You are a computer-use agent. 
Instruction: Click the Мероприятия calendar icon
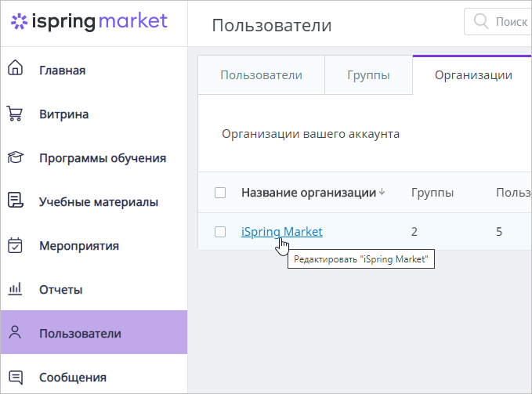(x=15, y=245)
